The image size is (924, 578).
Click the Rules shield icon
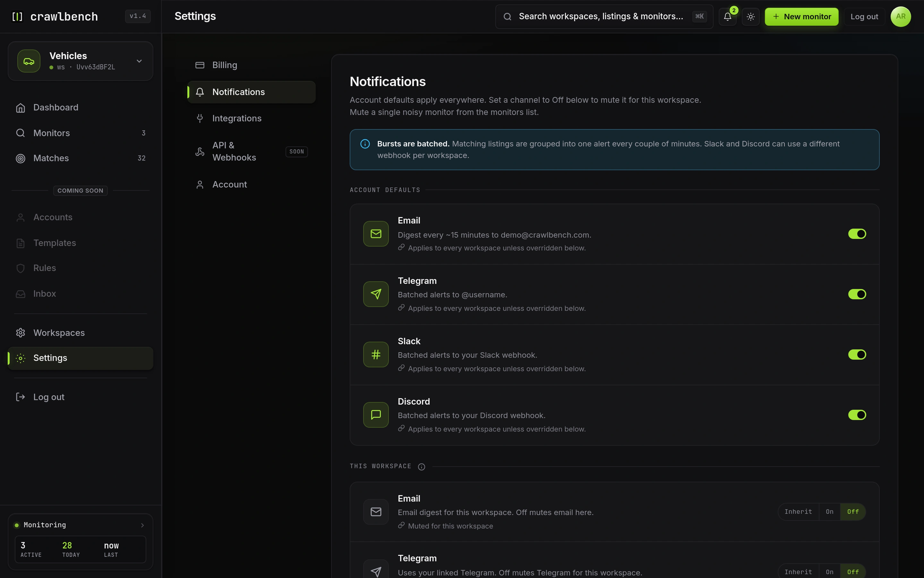pyautogui.click(x=21, y=268)
